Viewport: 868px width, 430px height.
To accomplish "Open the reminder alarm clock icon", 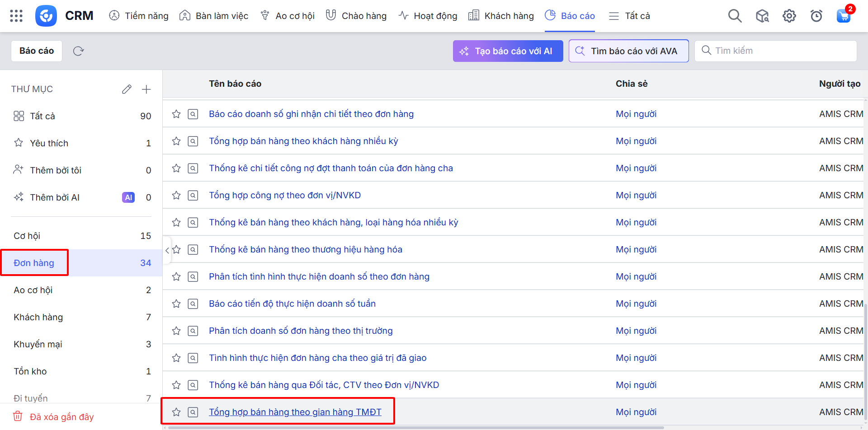I will coord(816,16).
